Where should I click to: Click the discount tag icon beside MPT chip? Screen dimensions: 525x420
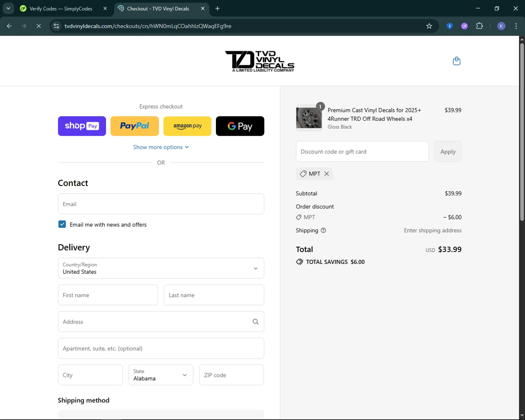[x=303, y=174]
